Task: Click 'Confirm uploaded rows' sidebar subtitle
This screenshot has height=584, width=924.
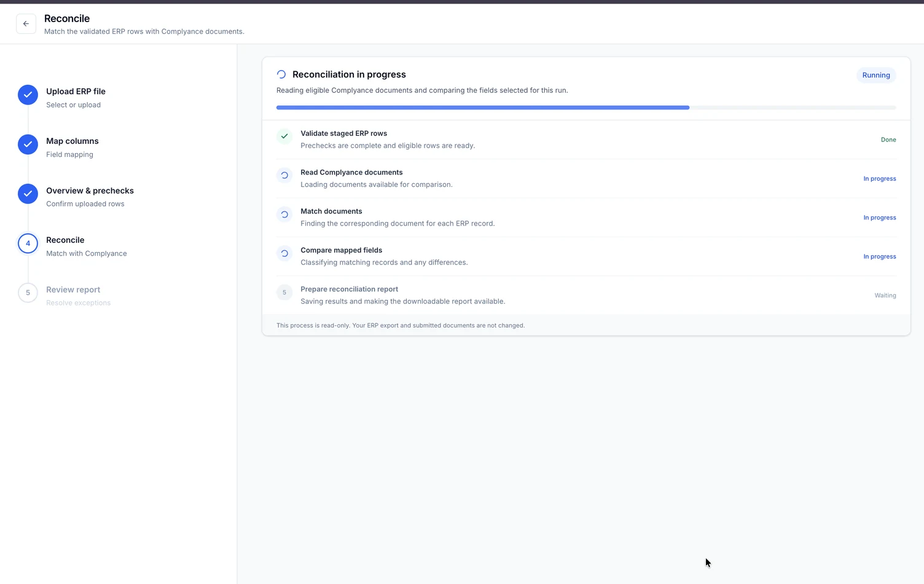Action: (85, 204)
